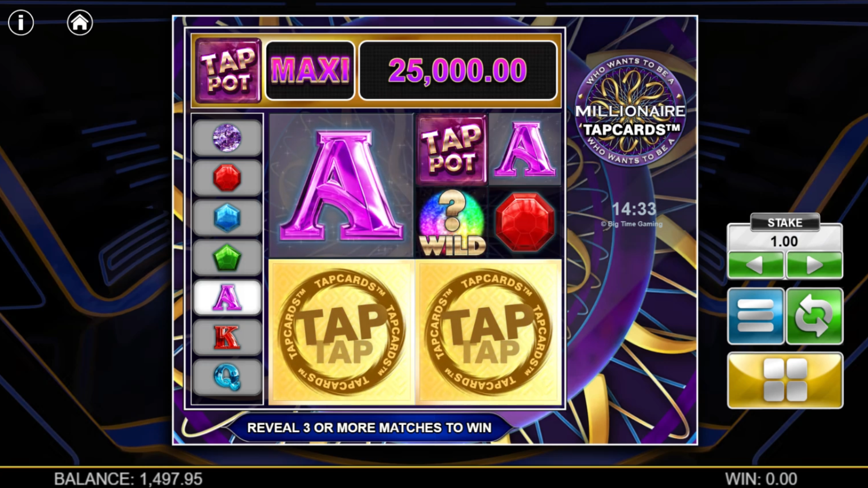Click the MAXI jackpot label

(x=310, y=70)
